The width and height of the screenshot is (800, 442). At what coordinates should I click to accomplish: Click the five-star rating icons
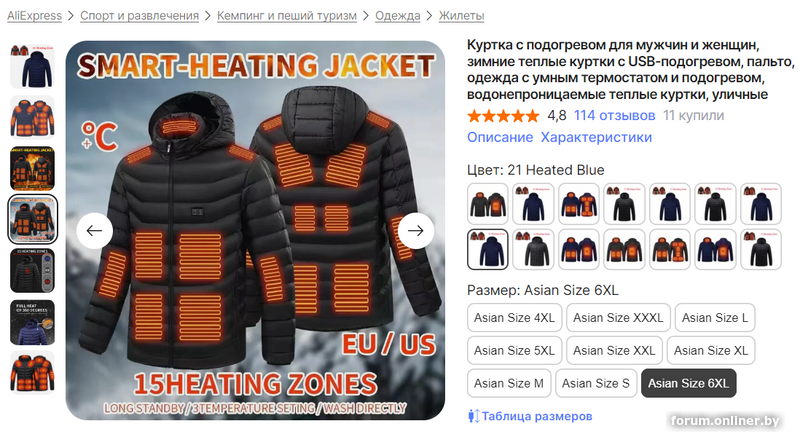503,116
